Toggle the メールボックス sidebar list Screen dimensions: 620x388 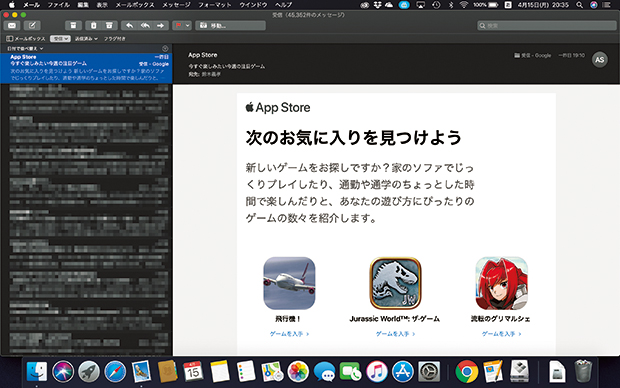tap(26, 39)
